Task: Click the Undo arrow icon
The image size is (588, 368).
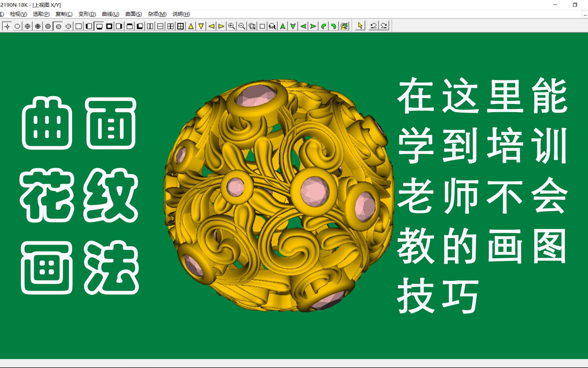Action: (373, 26)
